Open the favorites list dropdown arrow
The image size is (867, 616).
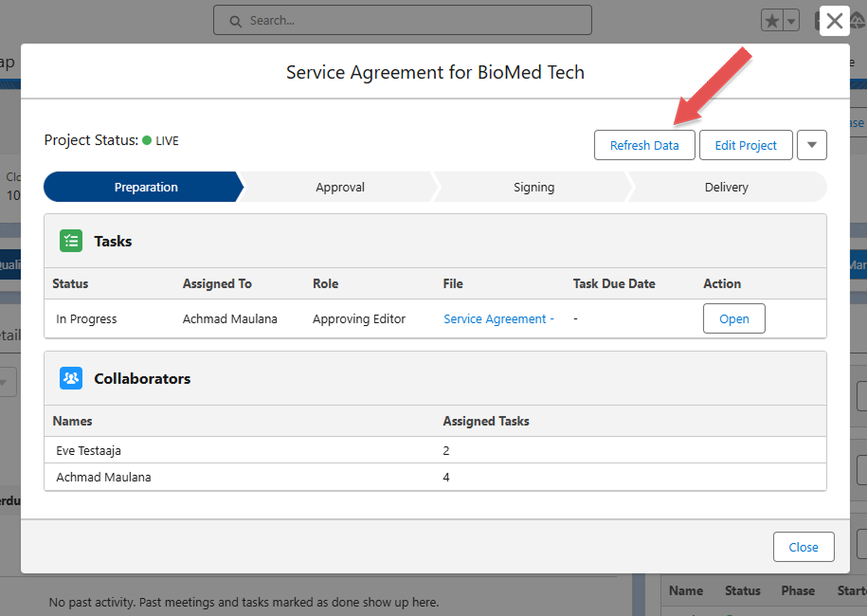(790, 21)
